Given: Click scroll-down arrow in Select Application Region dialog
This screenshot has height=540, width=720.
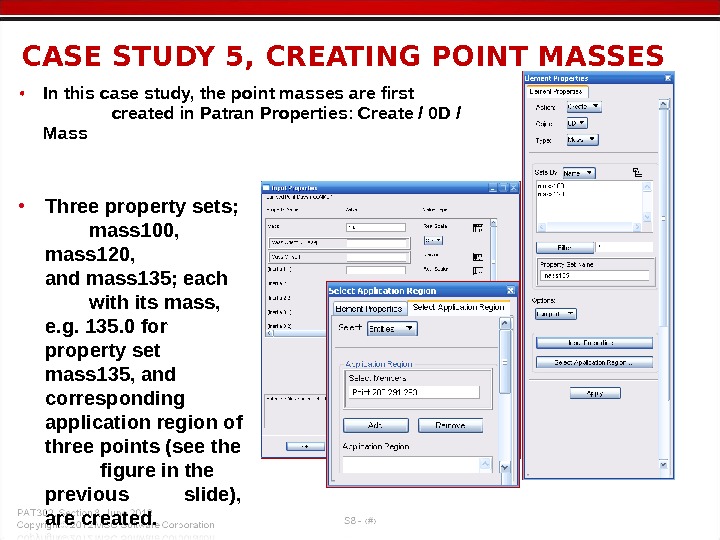Looking at the screenshot, I should (504, 467).
